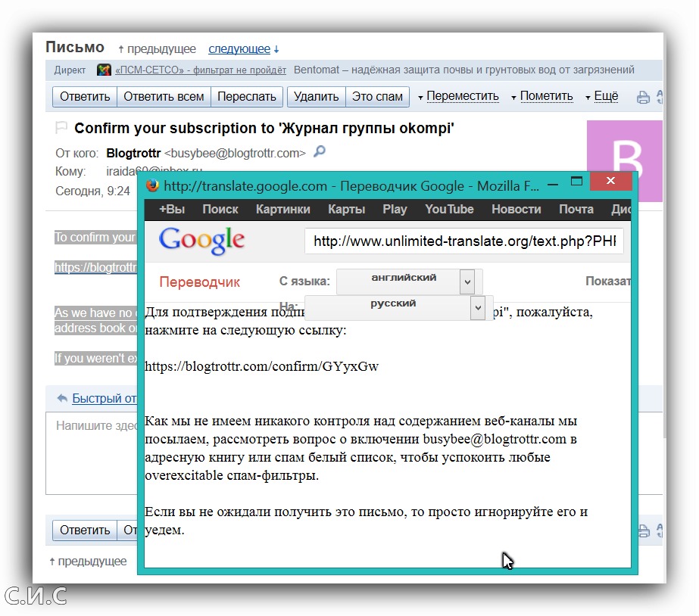Open Поиск in Google bar
This screenshot has width=699, height=616.
coord(220,210)
